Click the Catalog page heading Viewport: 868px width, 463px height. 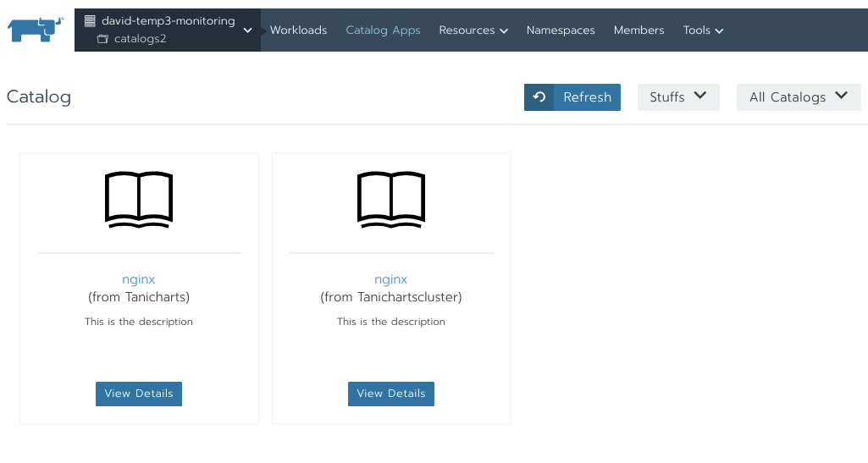click(x=39, y=97)
